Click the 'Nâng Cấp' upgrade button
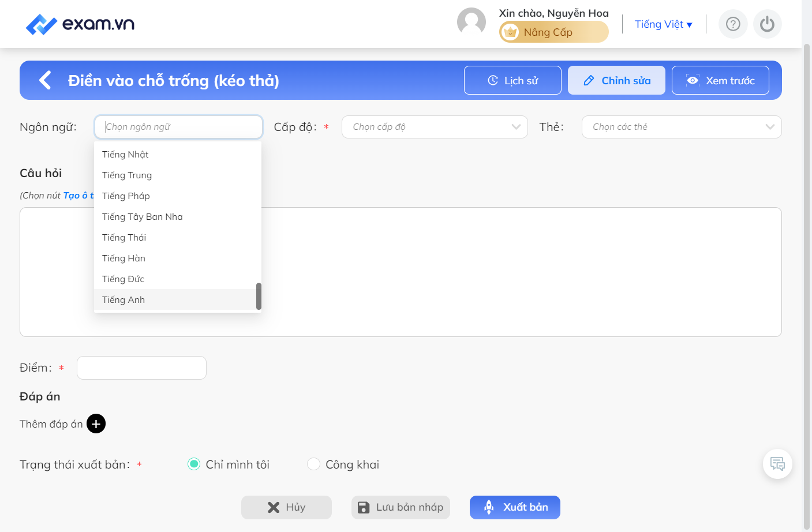812x532 pixels. pyautogui.click(x=554, y=32)
